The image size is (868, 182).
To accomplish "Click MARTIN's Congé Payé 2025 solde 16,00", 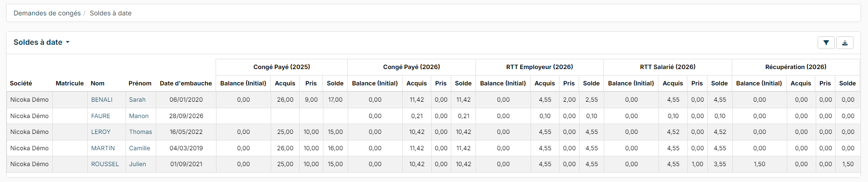I will [x=335, y=148].
